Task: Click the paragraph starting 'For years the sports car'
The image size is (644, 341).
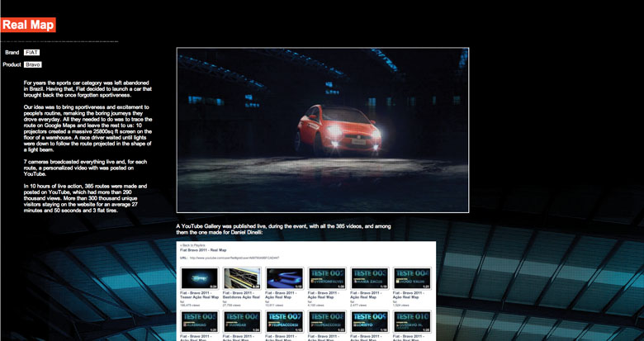Action: pyautogui.click(x=88, y=88)
